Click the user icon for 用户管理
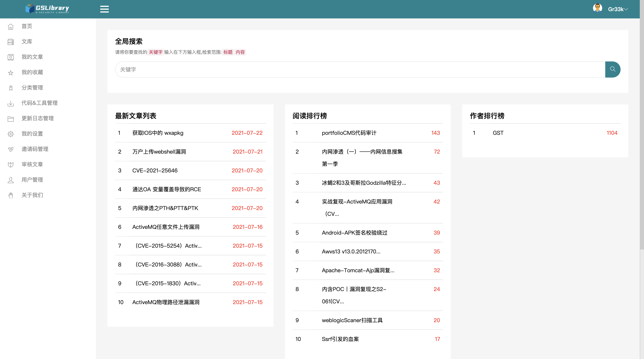Screen dimensions: 644x359 point(11,180)
